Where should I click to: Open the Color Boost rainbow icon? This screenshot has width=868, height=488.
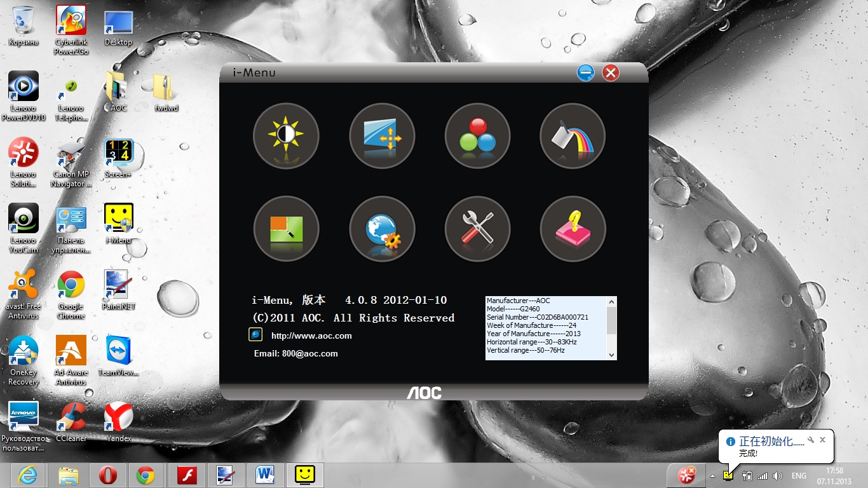tap(573, 136)
